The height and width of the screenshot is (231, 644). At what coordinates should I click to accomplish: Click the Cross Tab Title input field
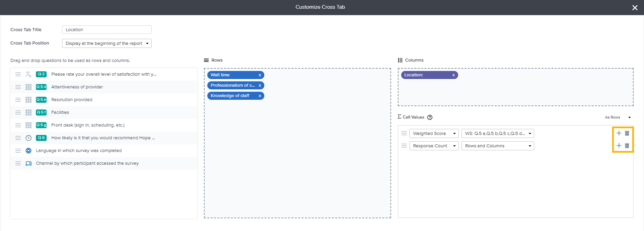pyautogui.click(x=107, y=30)
